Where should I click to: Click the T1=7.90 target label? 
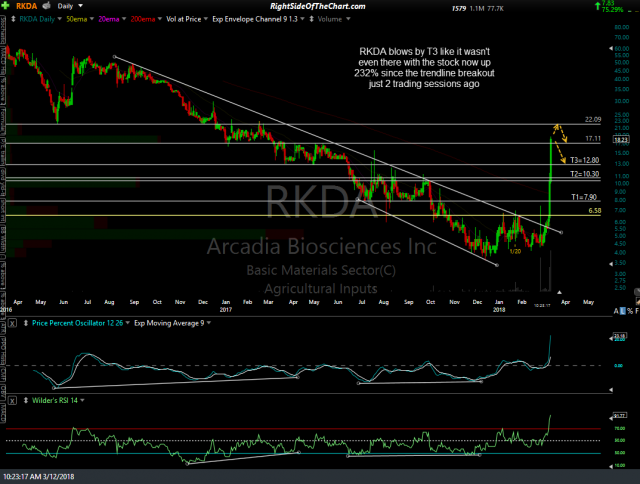click(584, 197)
